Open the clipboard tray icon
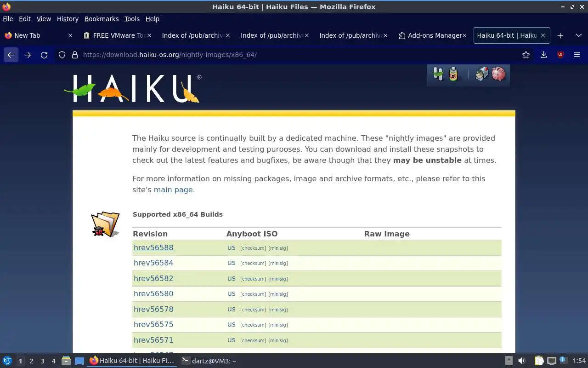Screen dimensions: 588x368 click(x=539, y=361)
